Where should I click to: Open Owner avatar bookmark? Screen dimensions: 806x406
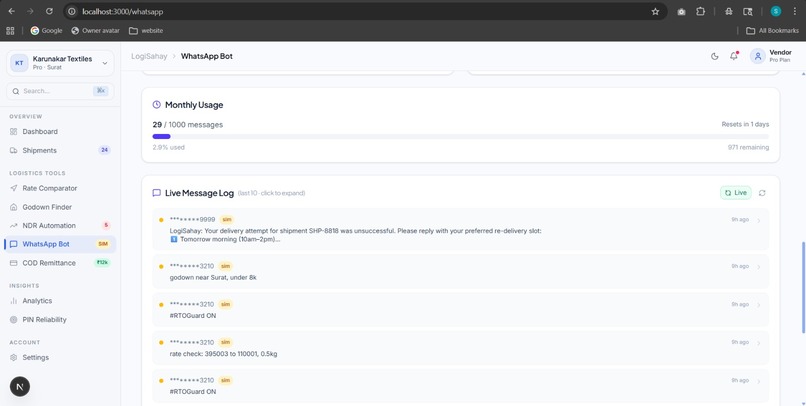click(x=95, y=31)
